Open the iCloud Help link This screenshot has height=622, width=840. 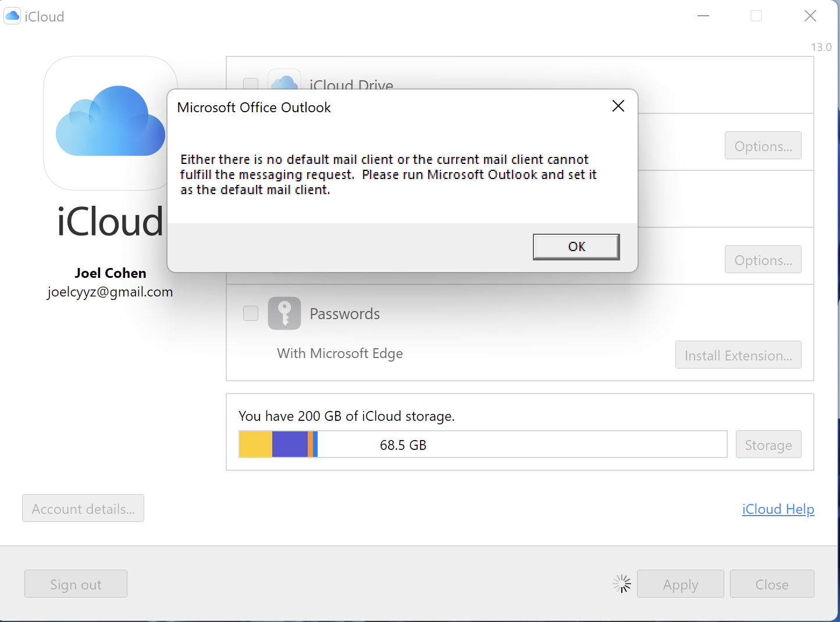[x=778, y=509]
